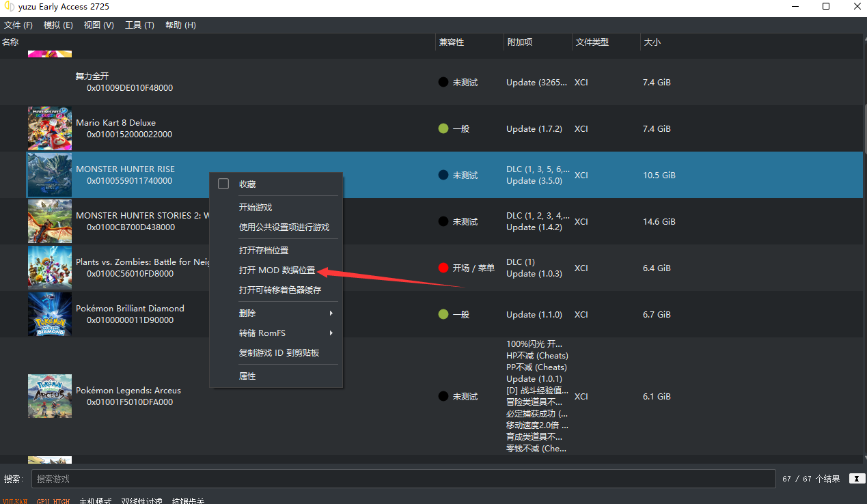The width and height of the screenshot is (867, 504).
Task: Click the Update (1.7.2) add-on cell
Action: tap(534, 128)
